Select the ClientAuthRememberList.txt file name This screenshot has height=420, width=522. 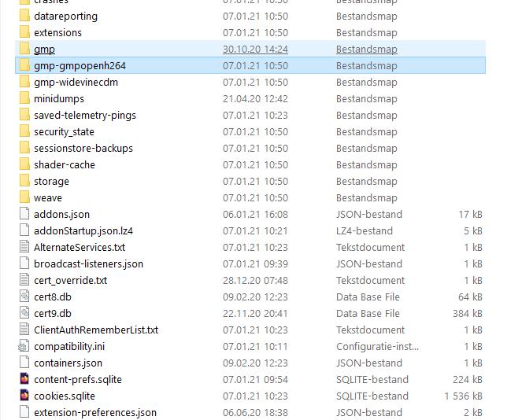pyautogui.click(x=96, y=330)
